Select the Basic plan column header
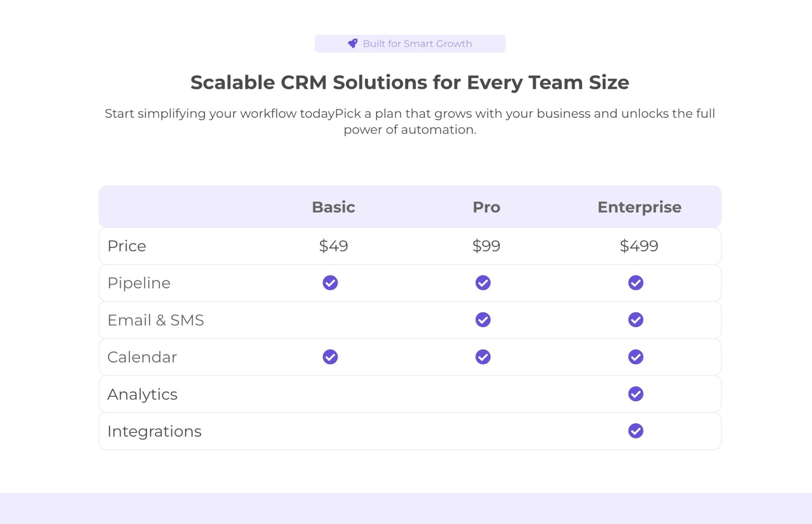 coord(333,207)
